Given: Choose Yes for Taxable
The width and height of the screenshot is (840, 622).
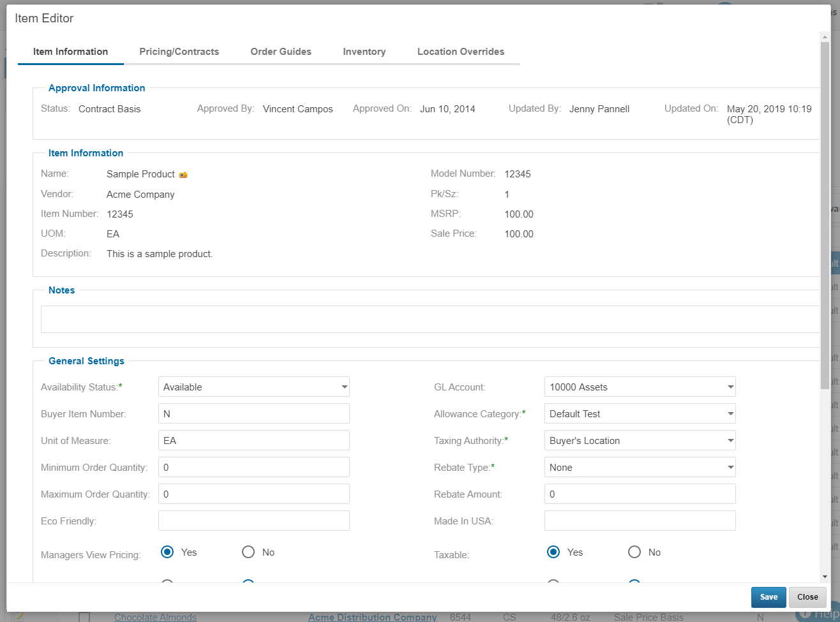Looking at the screenshot, I should 553,552.
